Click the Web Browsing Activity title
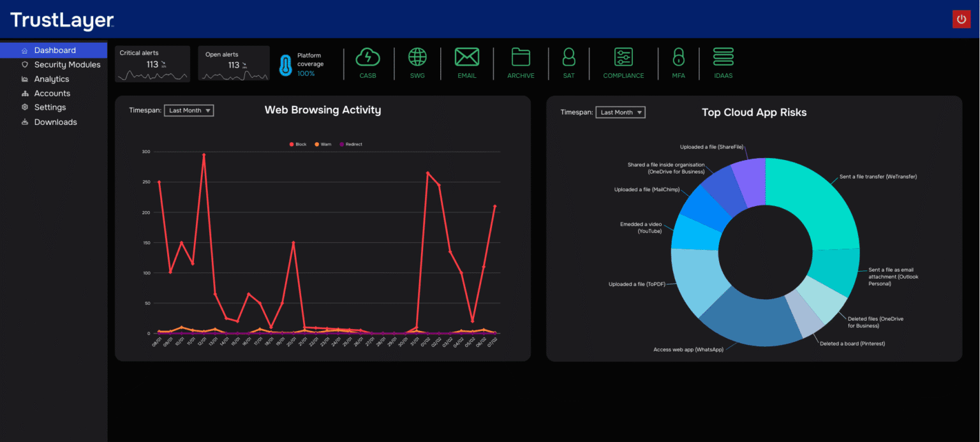Image resolution: width=980 pixels, height=442 pixels. click(x=323, y=110)
